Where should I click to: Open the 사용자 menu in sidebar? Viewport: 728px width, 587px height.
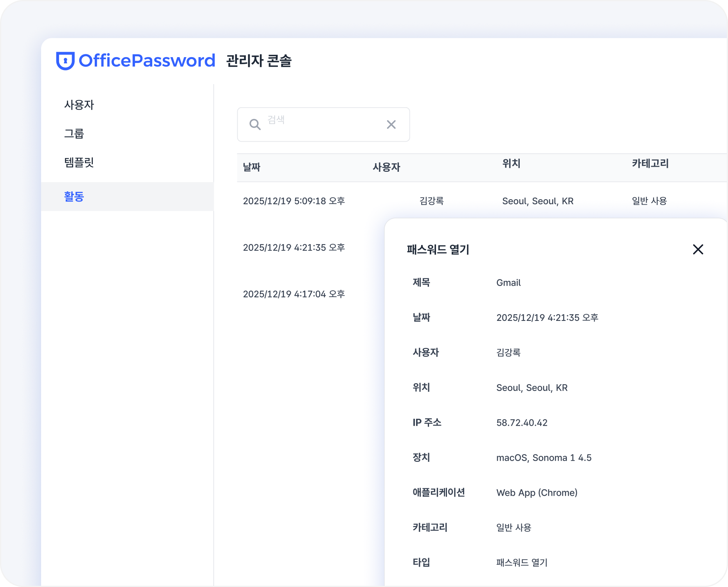coord(79,105)
